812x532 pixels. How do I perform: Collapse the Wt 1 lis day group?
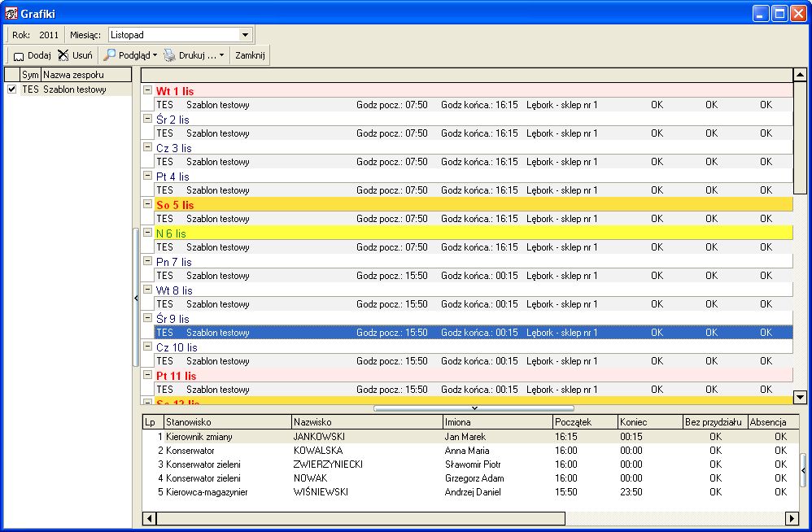147,90
